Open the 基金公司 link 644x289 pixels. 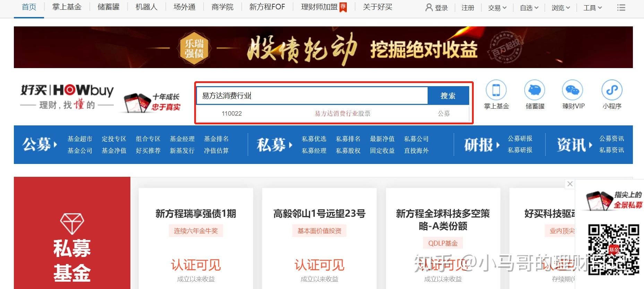(x=80, y=151)
